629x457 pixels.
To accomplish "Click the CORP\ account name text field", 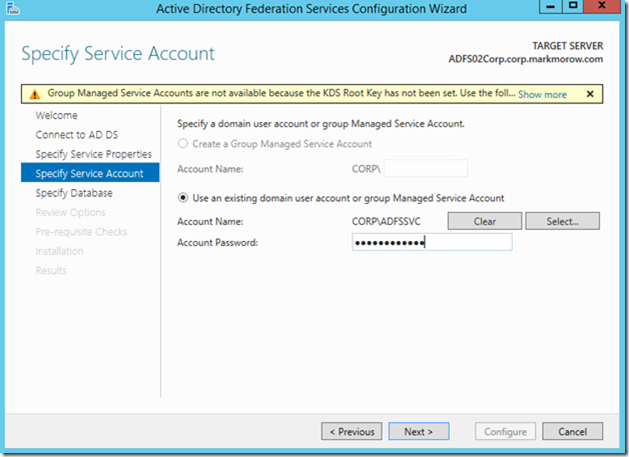I will tap(426, 169).
